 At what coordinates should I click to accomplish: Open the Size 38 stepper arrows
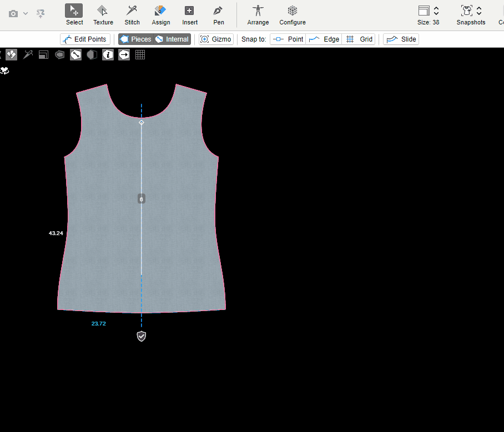coord(436,11)
